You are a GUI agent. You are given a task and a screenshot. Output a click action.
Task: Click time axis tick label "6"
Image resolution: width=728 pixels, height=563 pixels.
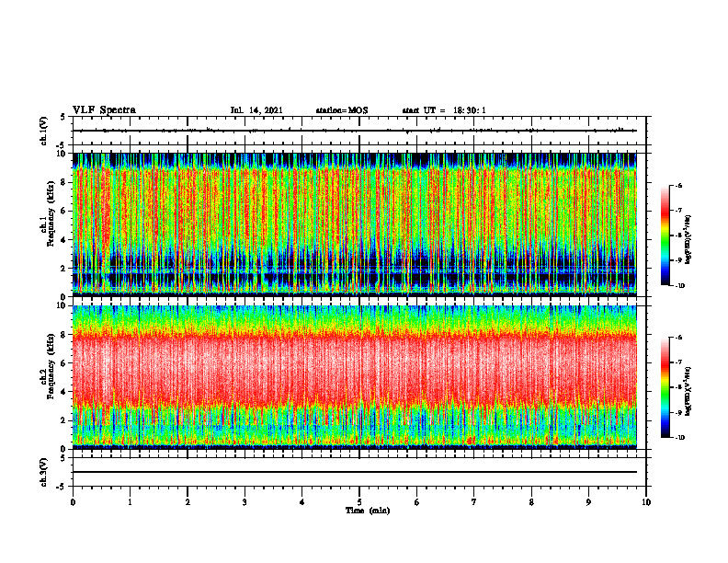coord(417,502)
